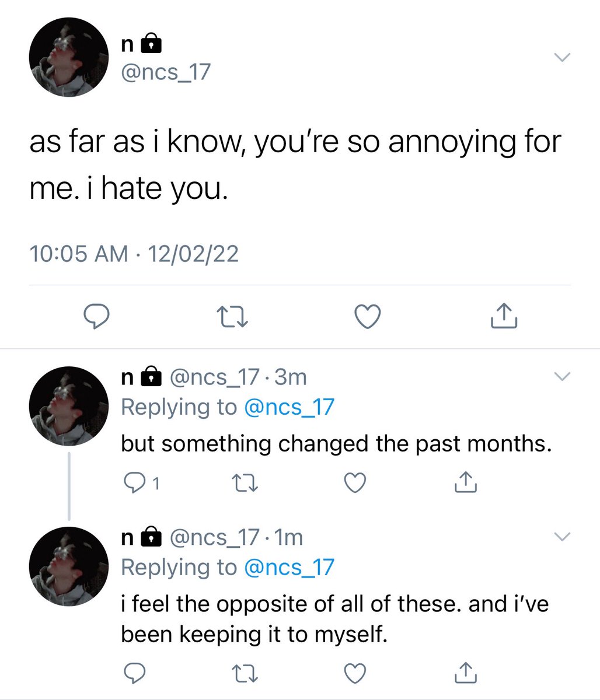
Task: Share the 'i feel the opposite' reply
Action: (466, 673)
